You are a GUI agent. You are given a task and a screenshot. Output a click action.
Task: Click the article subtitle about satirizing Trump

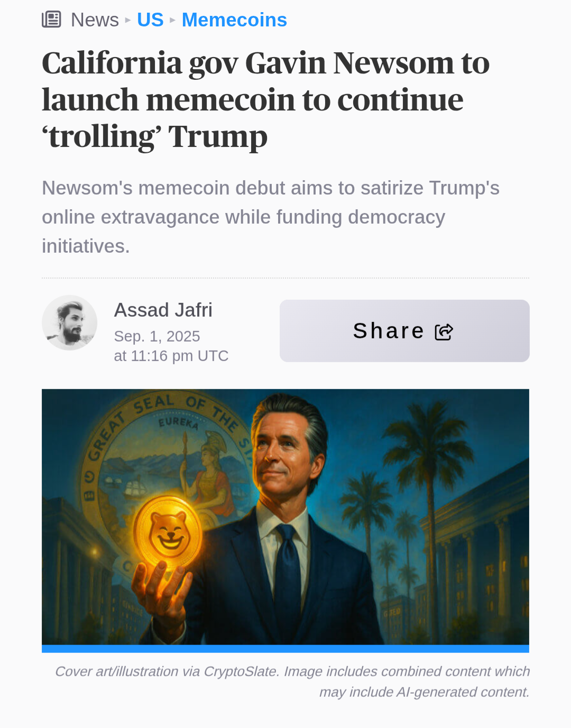pyautogui.click(x=271, y=217)
